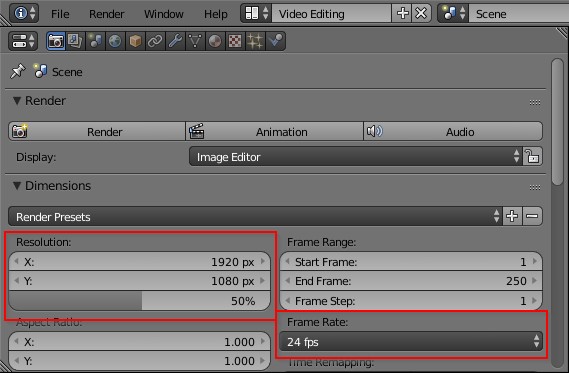The width and height of the screenshot is (569, 373).
Task: Select the Modifiers wrench icon
Action: [x=175, y=41]
